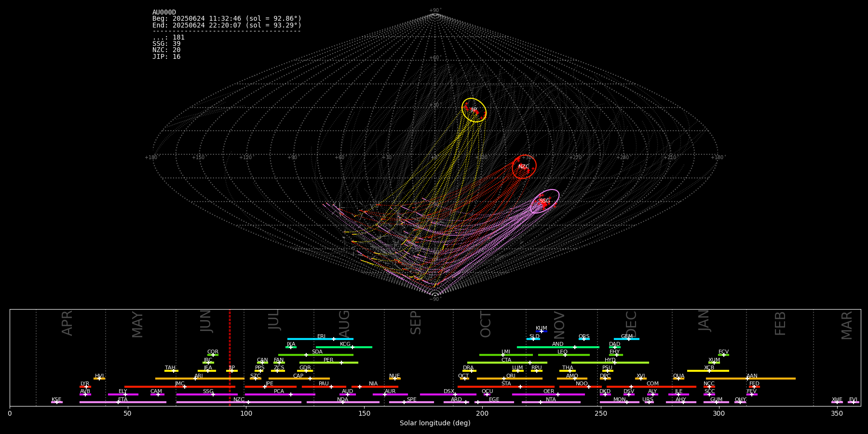Image resolution: width=868 pixels, height=434 pixels.
Task: Click the SDA shower label in timeline
Action: (317, 352)
